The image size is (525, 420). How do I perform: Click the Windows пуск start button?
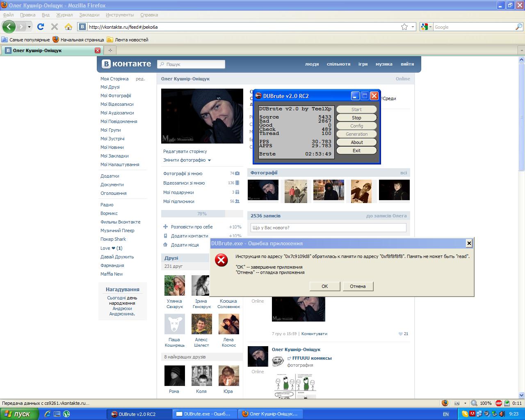(19, 414)
